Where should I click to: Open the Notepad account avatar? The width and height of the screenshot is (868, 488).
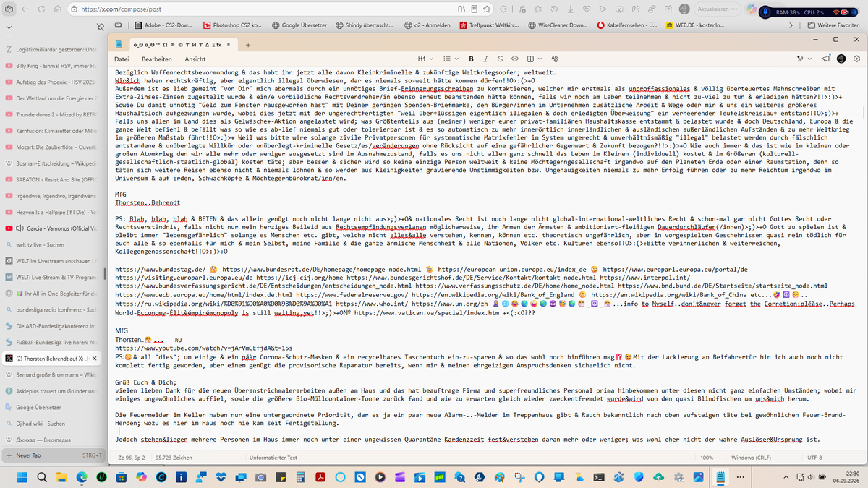(x=841, y=59)
